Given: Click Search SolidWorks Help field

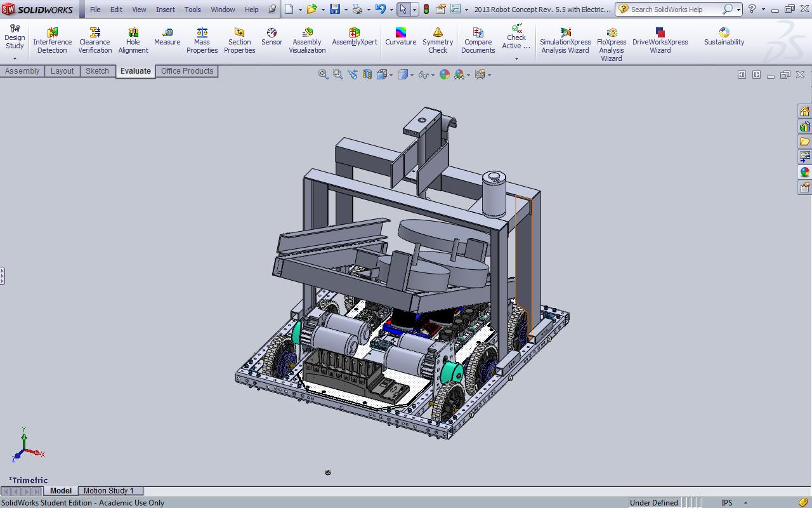Looking at the screenshot, I should 674,10.
